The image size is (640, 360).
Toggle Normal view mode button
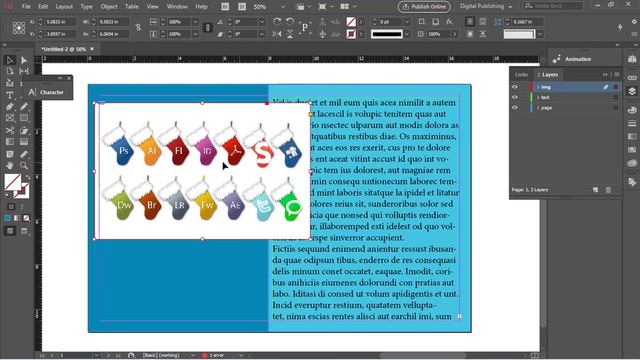pos(10,231)
